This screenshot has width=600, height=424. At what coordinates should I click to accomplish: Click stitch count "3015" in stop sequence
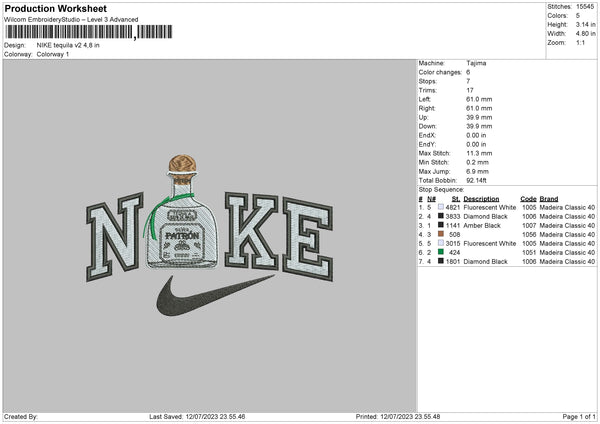tap(453, 243)
